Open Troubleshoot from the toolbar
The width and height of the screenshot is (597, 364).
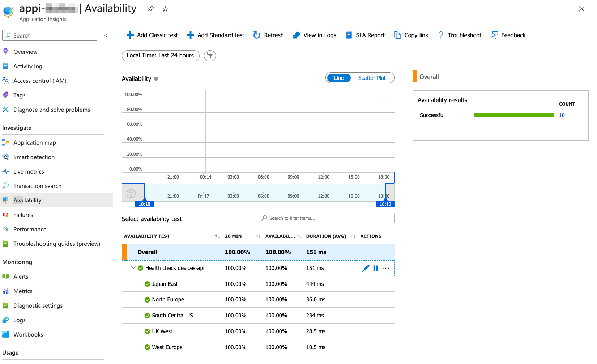tap(460, 35)
